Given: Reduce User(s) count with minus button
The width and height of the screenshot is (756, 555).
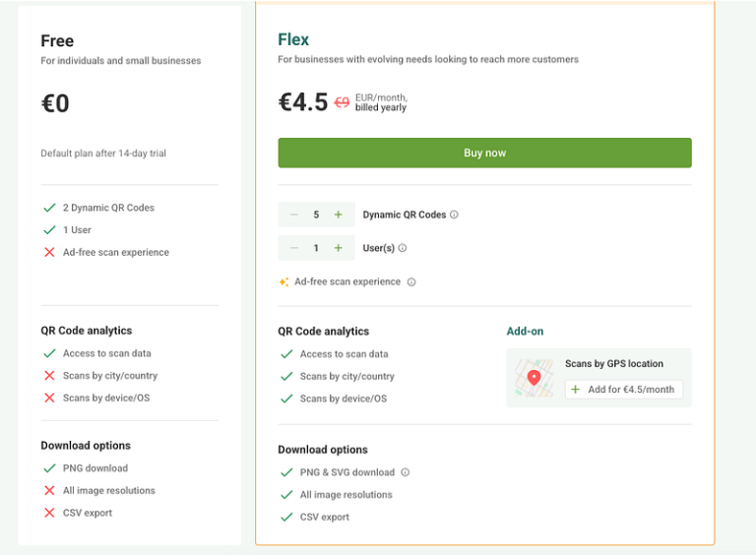Looking at the screenshot, I should [x=294, y=248].
